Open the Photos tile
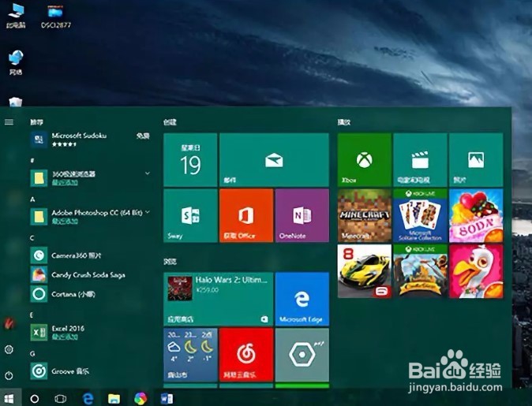Image resolution: width=532 pixels, height=406 pixels. 476,159
